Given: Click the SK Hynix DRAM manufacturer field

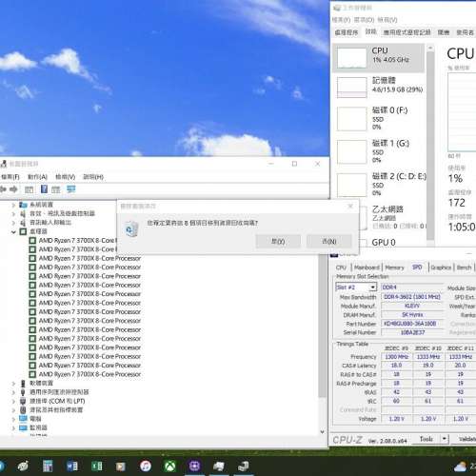Looking at the screenshot, I should [x=412, y=315].
